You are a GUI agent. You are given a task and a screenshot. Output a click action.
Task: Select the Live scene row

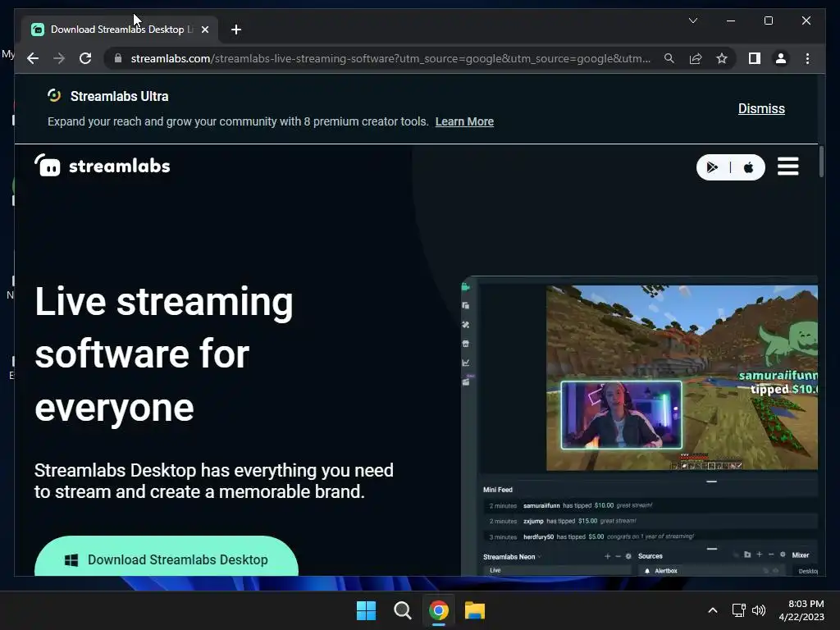coord(557,571)
